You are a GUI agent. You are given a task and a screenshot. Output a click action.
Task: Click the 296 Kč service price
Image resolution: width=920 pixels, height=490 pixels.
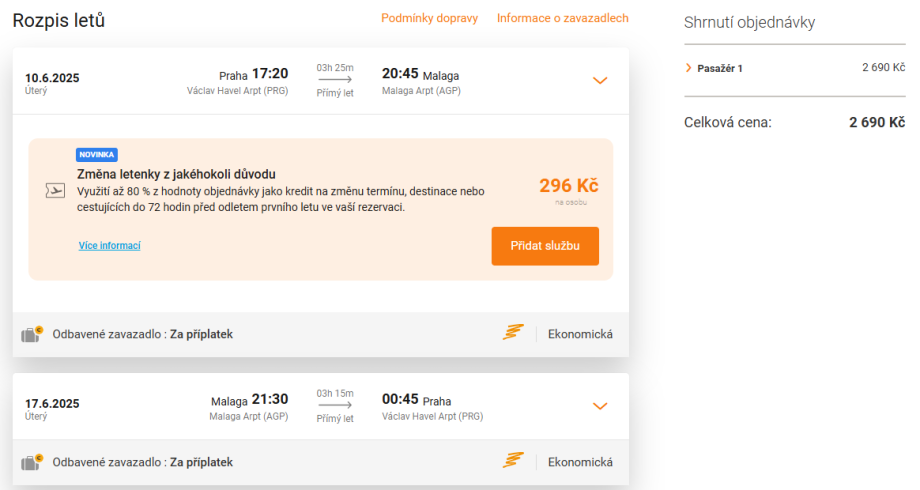tap(568, 186)
